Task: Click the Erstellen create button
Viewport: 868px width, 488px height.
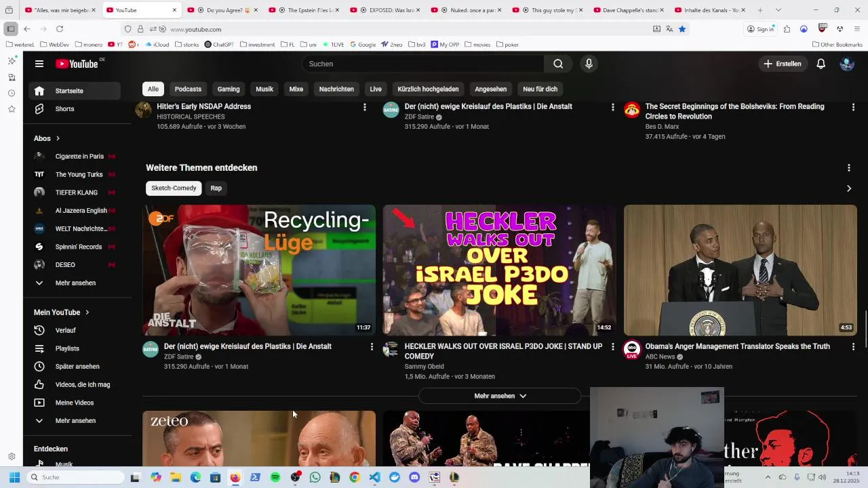Action: click(783, 64)
